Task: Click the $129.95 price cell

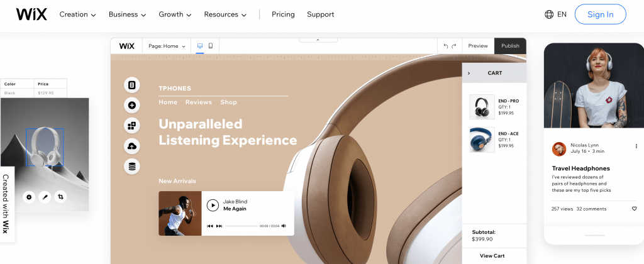Action: click(45, 93)
